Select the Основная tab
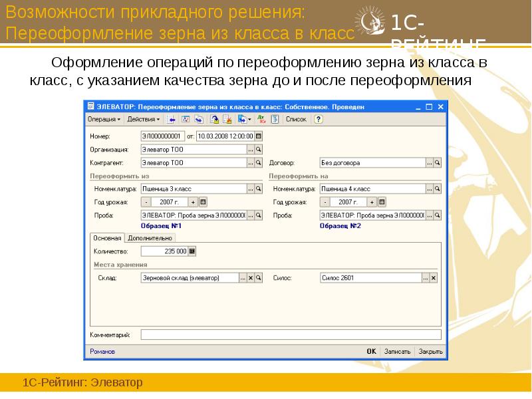Image resolution: width=532 pixels, height=399 pixels. (109, 236)
